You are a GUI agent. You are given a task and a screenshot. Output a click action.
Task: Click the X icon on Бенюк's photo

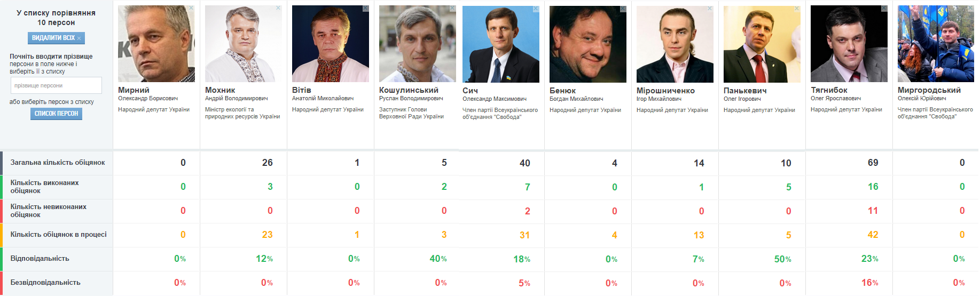pos(623,9)
